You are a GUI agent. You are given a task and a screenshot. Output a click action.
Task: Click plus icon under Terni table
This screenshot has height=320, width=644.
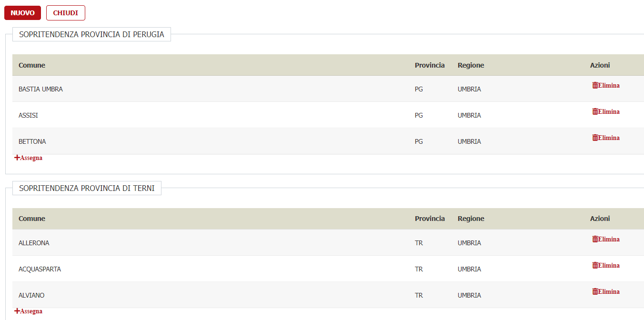(17, 311)
